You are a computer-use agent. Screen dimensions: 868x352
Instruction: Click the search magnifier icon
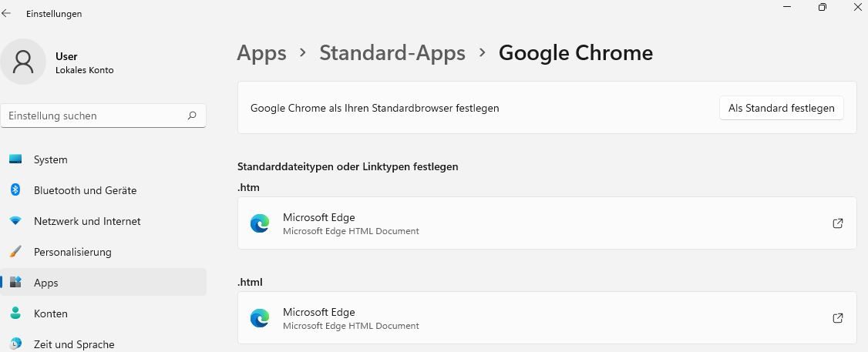(x=192, y=116)
